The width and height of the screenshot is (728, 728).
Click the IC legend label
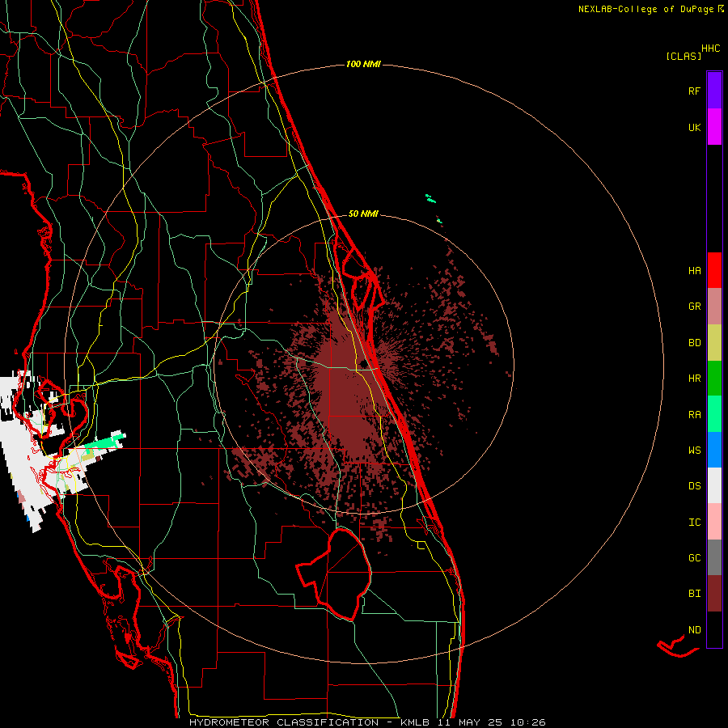[x=694, y=523]
